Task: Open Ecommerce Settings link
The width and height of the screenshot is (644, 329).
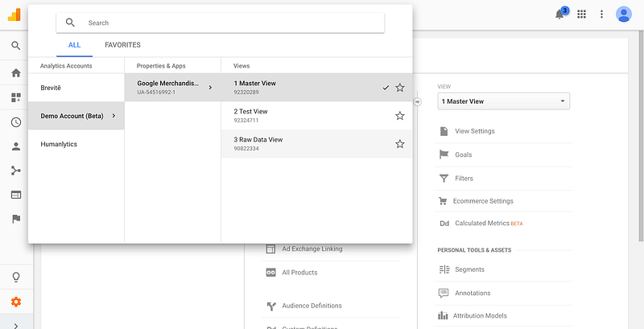Action: (x=483, y=201)
